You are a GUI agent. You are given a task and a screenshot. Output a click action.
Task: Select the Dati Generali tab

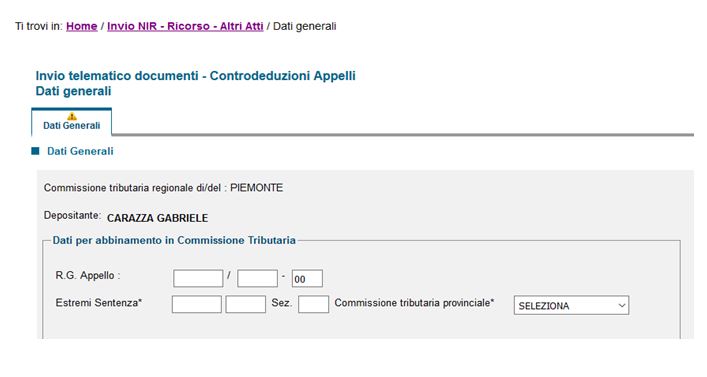72,122
